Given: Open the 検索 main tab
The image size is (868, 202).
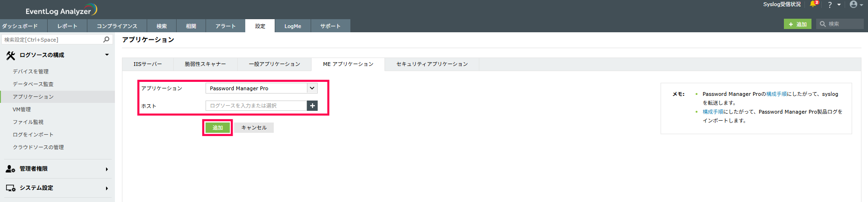Looking at the screenshot, I should [x=162, y=26].
